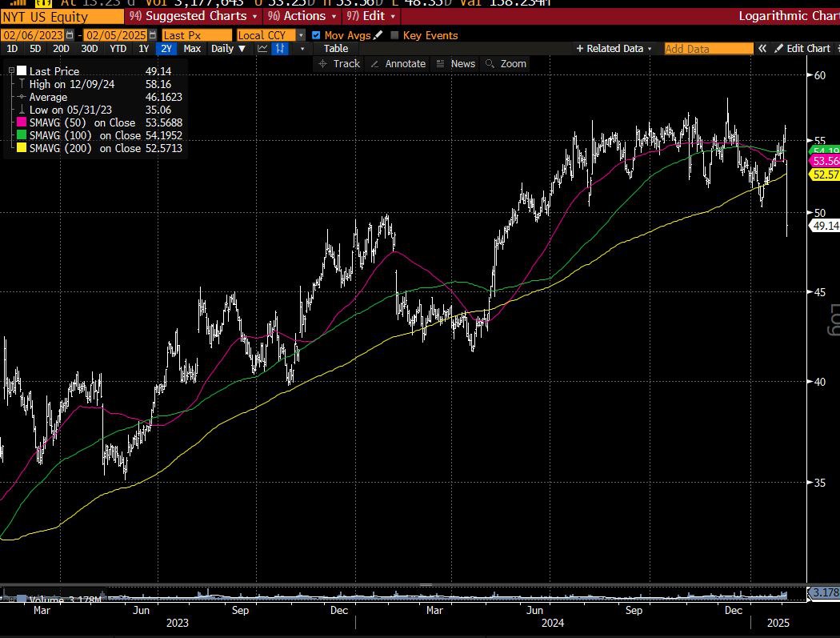Screen dimensions: 840x638
Task: Open the end date calendar picker
Action: pos(151,35)
